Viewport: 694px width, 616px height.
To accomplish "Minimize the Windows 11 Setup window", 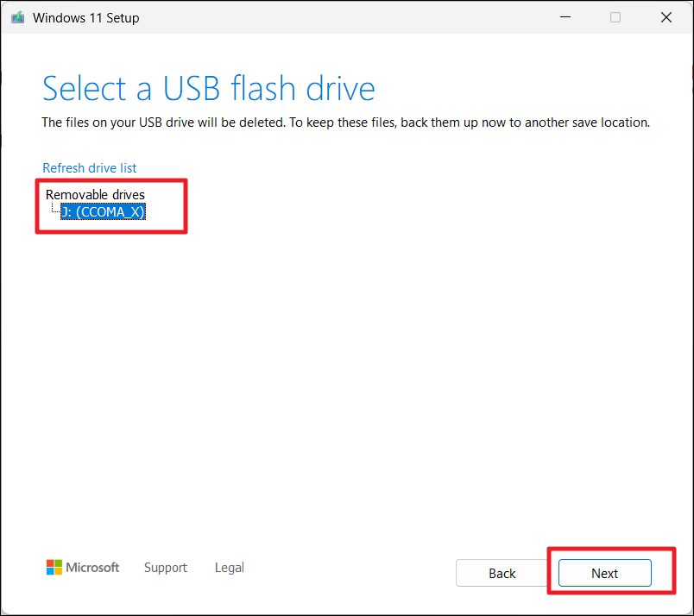I will pos(564,17).
